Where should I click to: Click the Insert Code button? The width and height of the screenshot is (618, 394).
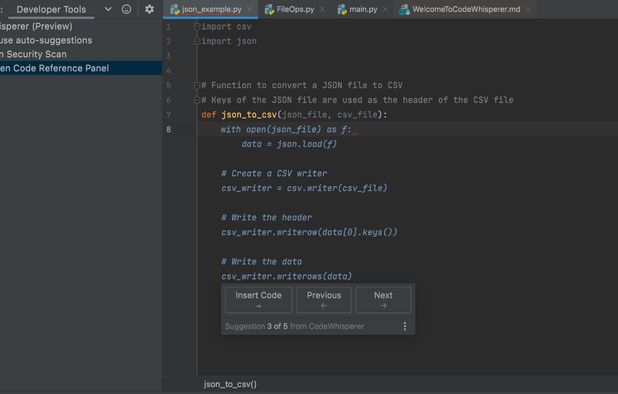[x=258, y=300]
